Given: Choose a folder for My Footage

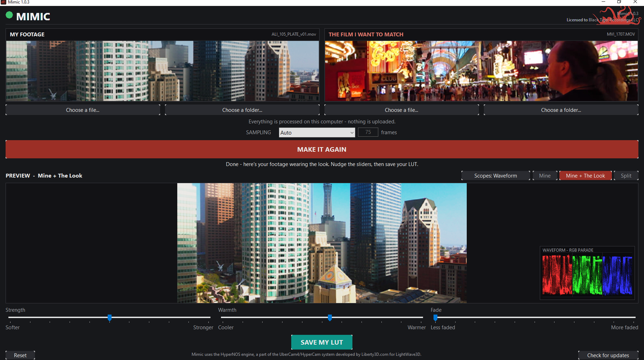Looking at the screenshot, I should [x=242, y=110].
